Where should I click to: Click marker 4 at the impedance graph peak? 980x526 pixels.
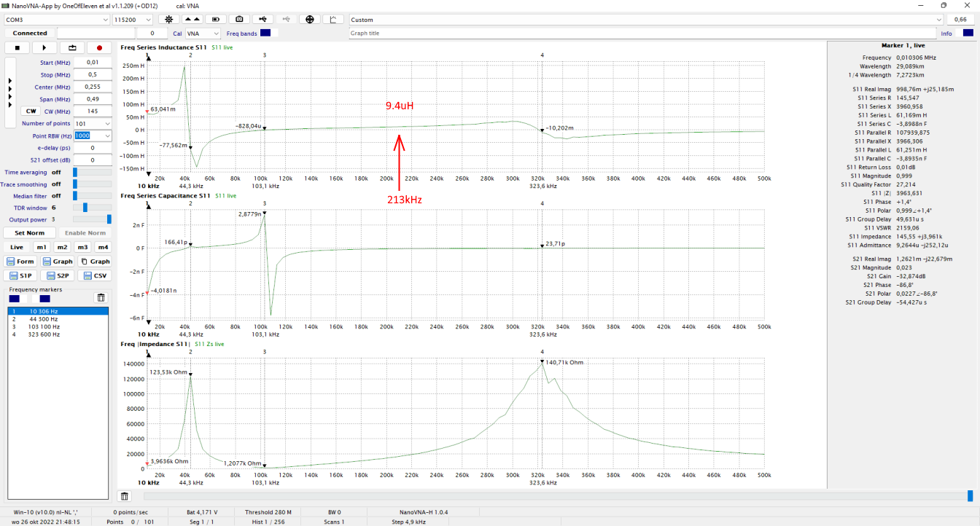pos(542,360)
